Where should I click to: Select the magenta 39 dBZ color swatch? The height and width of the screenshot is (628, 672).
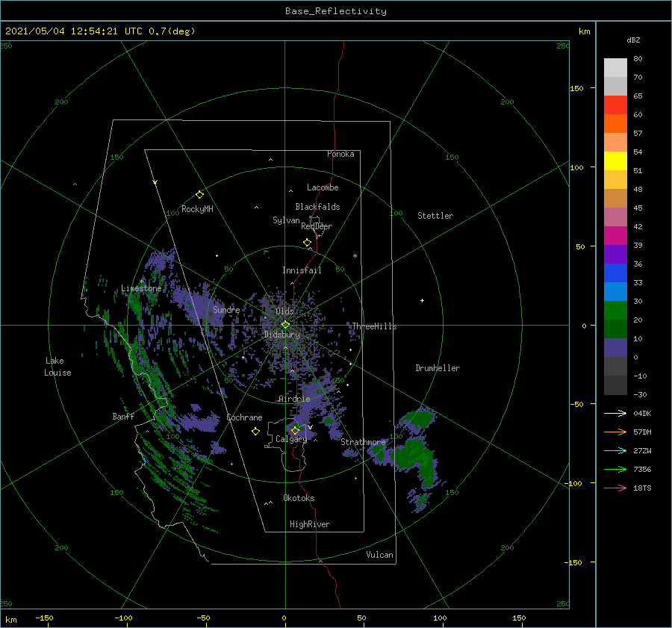pos(615,236)
